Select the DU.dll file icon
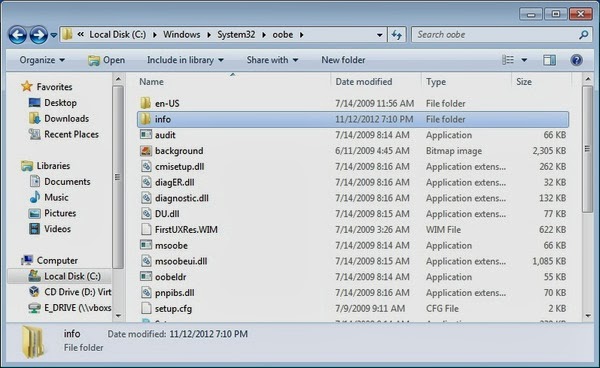 tap(146, 213)
